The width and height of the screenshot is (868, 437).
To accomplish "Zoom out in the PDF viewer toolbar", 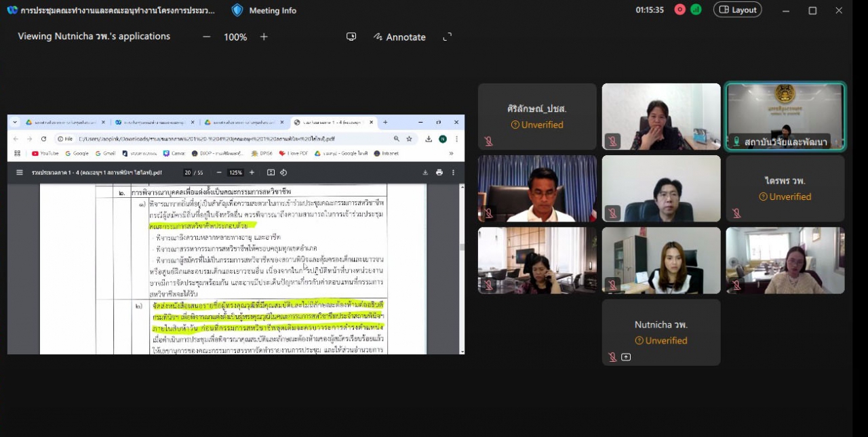I will [220, 172].
